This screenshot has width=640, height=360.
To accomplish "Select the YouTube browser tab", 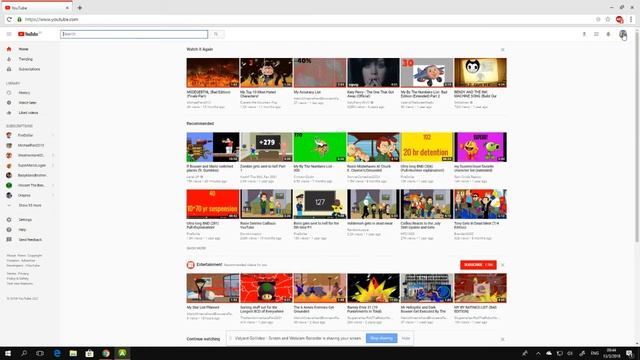I will tap(37, 8).
